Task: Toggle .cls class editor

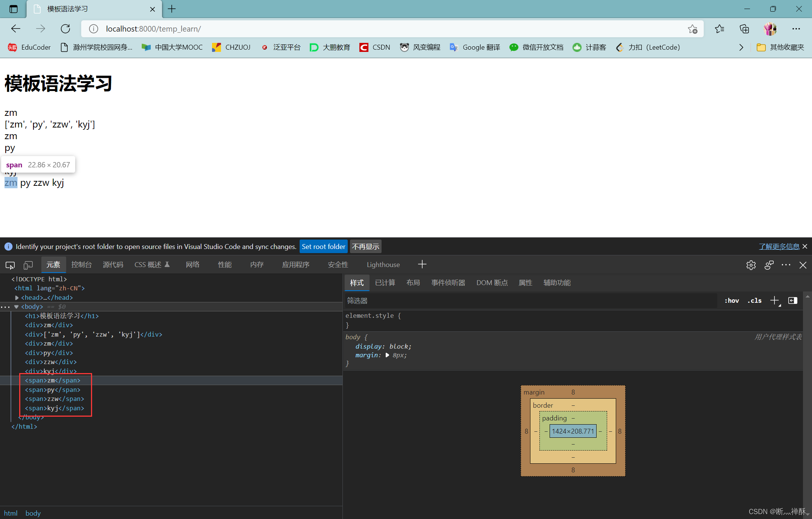Action: (754, 300)
